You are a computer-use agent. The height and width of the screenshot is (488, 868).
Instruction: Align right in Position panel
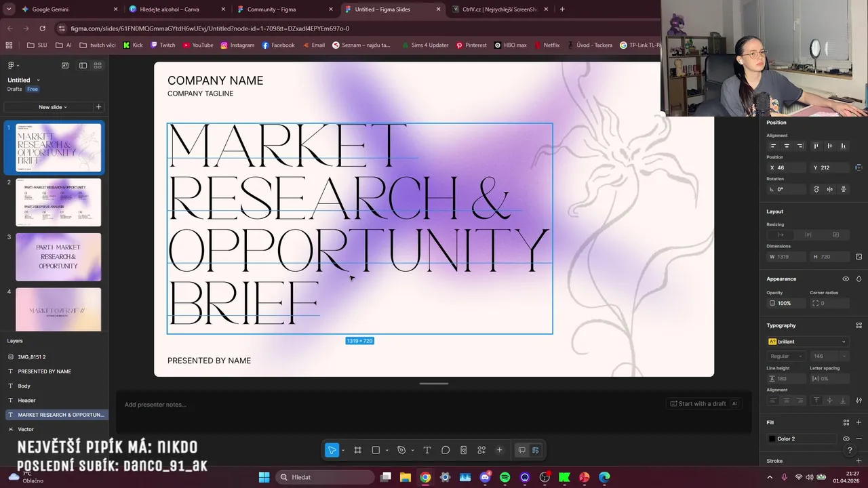tap(800, 146)
